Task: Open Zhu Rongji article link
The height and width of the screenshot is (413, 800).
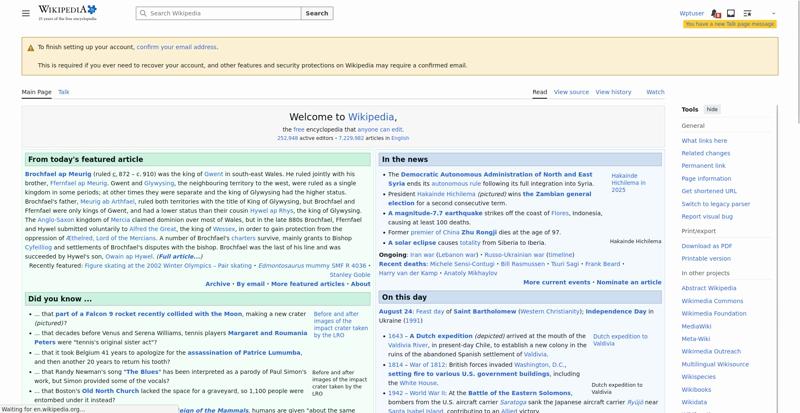Action: (479, 232)
